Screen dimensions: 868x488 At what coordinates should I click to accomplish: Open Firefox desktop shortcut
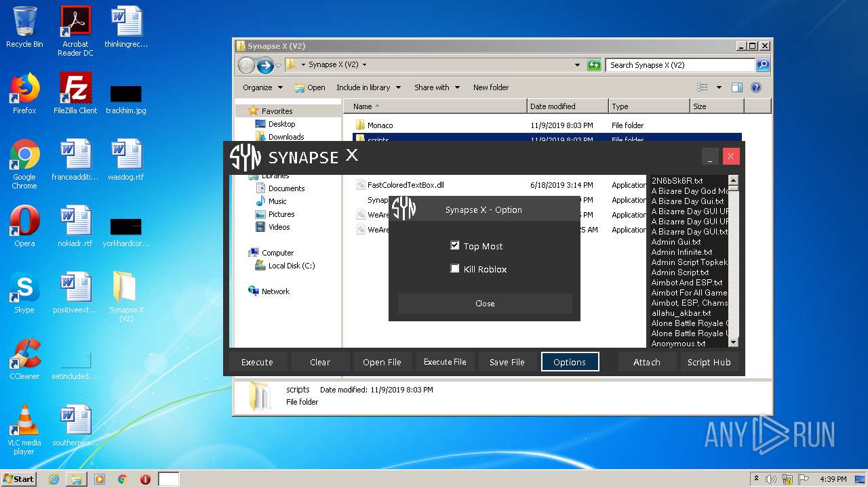click(x=24, y=94)
